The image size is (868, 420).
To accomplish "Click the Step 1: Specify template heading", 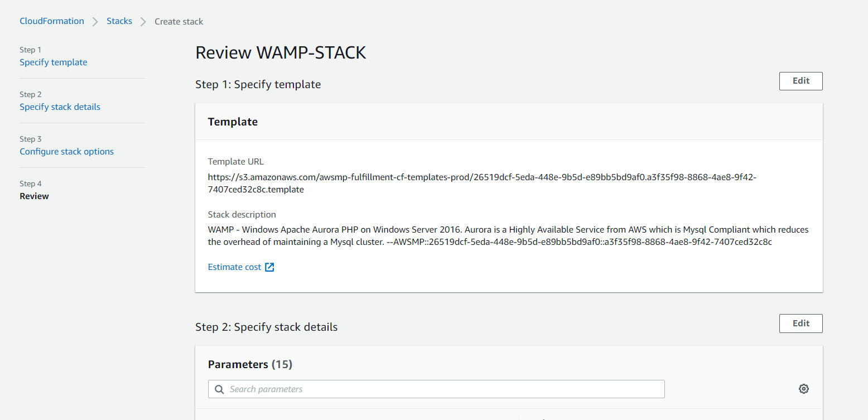I will [258, 85].
